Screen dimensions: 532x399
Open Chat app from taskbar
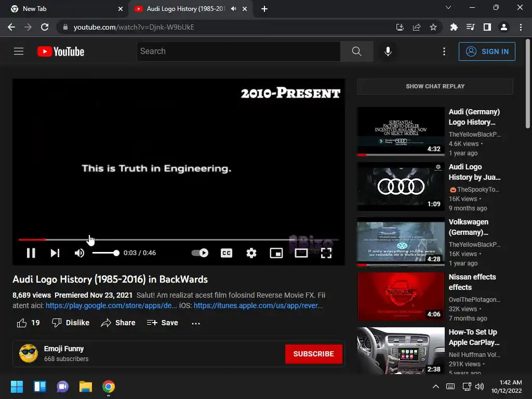63,387
